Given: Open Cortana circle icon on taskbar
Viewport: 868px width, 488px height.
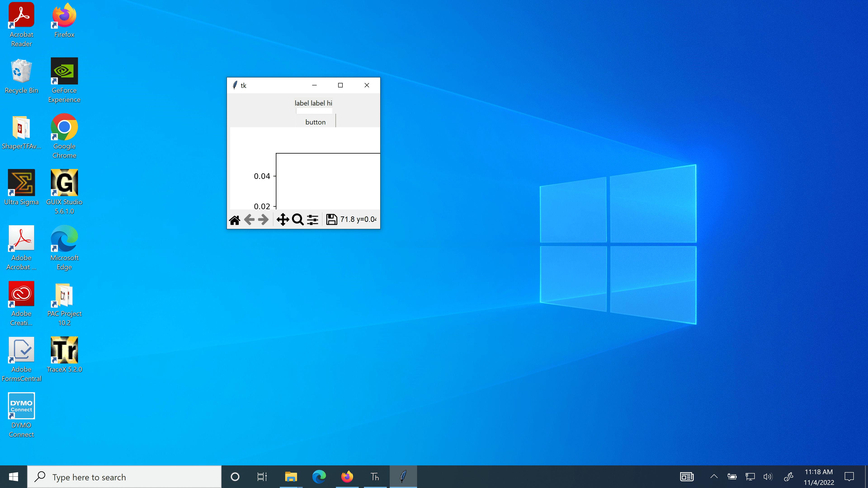Looking at the screenshot, I should (x=235, y=477).
